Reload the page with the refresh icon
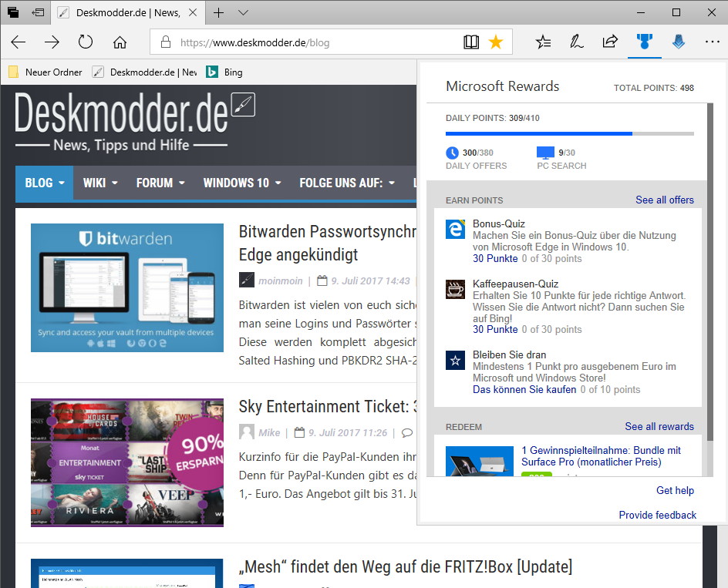Screen dimensions: 728x588 coord(86,42)
